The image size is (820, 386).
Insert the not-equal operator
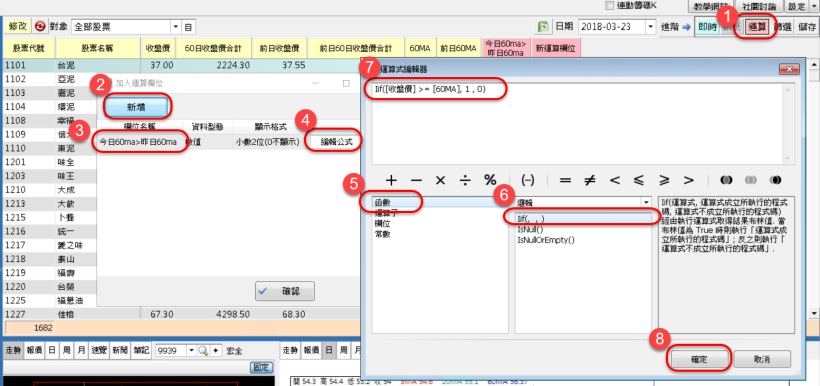click(590, 180)
